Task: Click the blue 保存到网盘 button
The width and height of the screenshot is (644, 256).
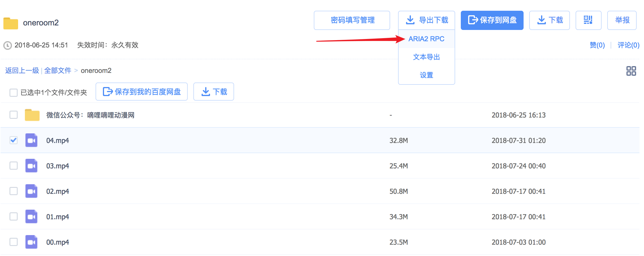Action: click(x=492, y=20)
